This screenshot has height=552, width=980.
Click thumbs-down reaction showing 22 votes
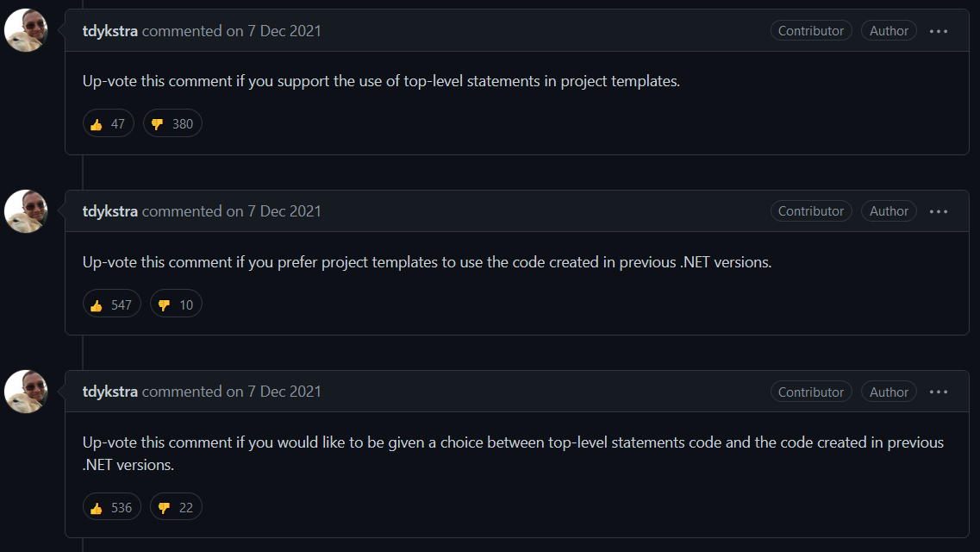[176, 507]
